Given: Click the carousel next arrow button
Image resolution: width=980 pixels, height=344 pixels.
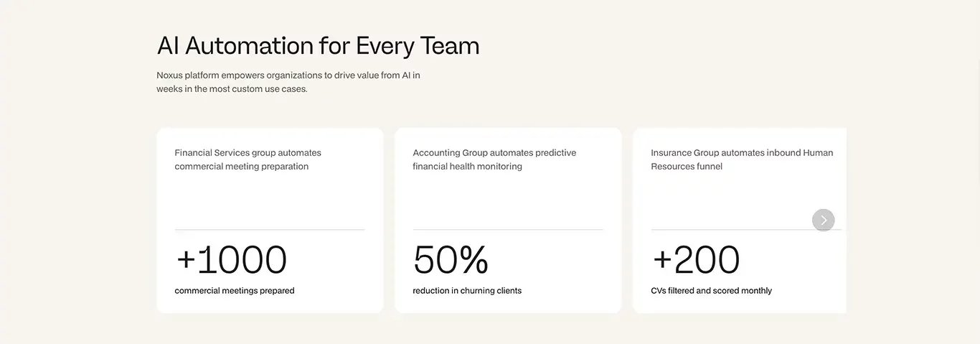Looking at the screenshot, I should [823, 220].
